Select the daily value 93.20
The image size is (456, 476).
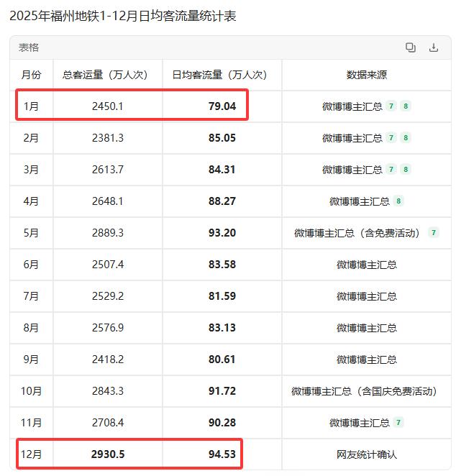click(222, 233)
